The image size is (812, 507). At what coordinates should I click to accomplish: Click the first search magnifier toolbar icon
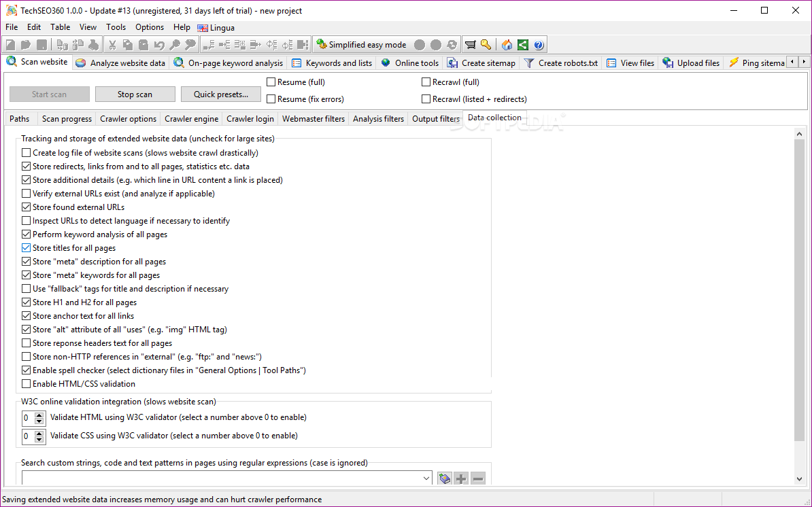[x=175, y=45]
